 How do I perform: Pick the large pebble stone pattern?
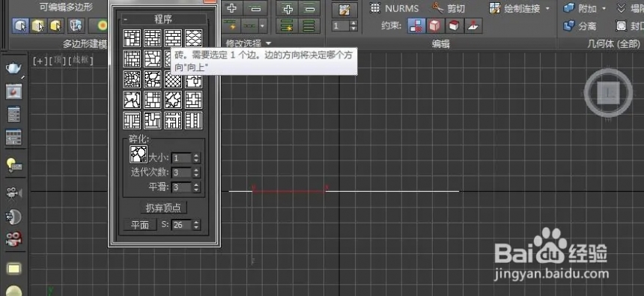152,79
